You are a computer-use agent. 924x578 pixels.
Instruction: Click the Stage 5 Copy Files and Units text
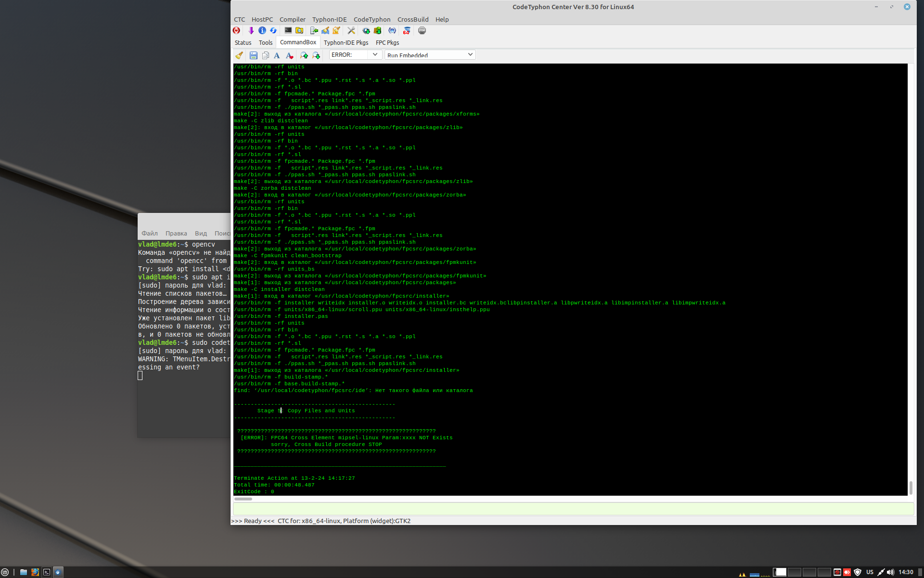click(306, 411)
